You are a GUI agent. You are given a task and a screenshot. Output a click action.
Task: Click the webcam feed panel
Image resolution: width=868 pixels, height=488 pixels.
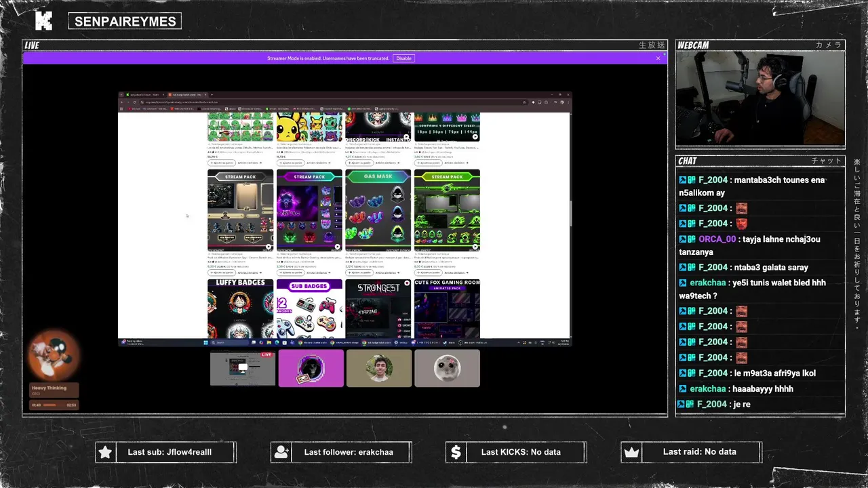point(760,98)
